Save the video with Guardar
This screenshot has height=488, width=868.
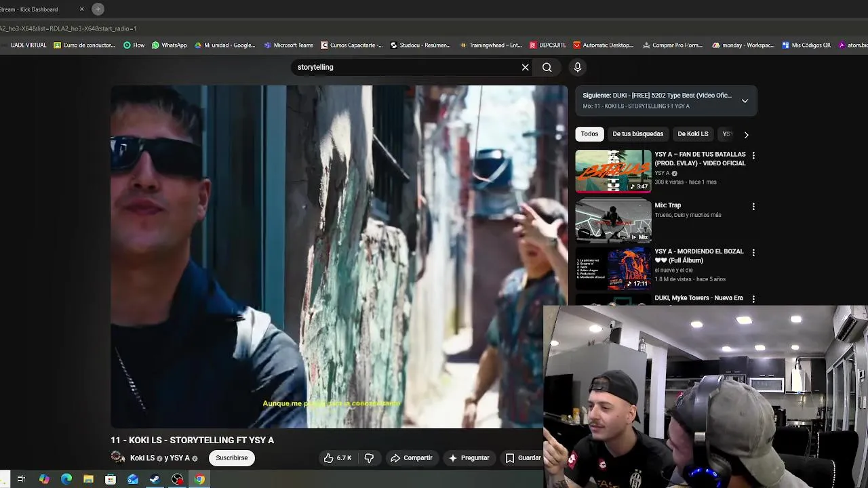click(x=523, y=458)
